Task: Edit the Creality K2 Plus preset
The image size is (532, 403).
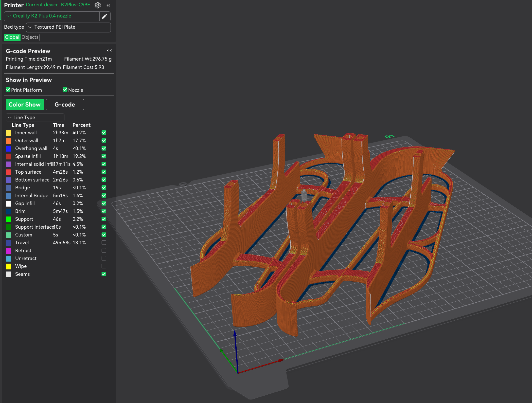Action: pyautogui.click(x=104, y=16)
